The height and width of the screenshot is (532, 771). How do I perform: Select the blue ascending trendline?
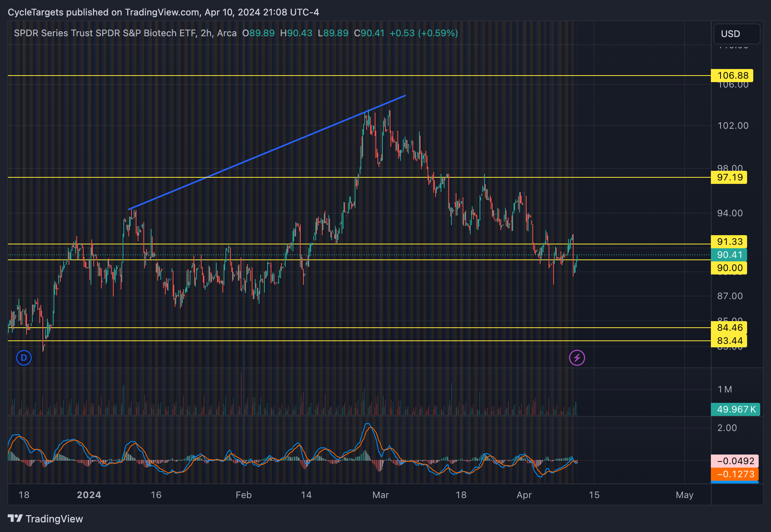pyautogui.click(x=267, y=152)
